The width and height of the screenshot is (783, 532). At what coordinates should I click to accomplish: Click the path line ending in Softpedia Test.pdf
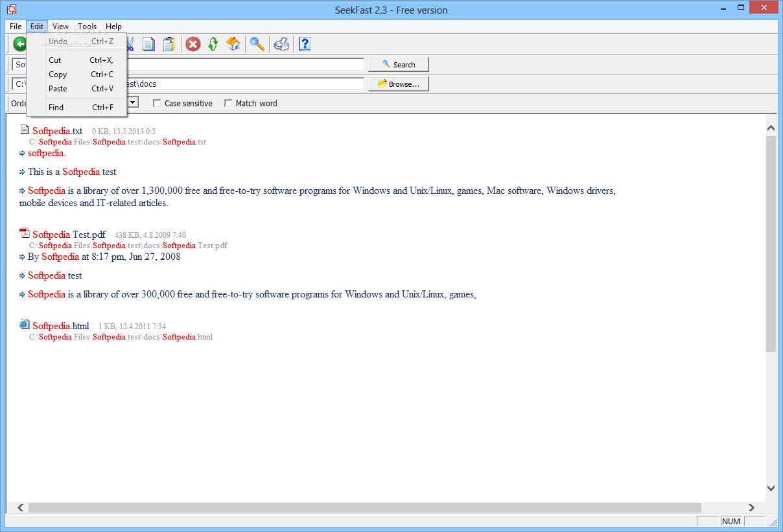coord(128,246)
